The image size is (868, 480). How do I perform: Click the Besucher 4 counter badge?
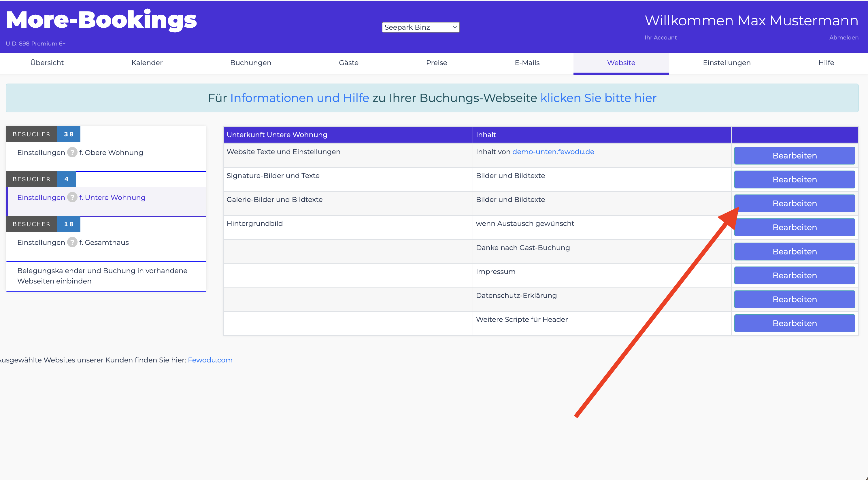pos(41,179)
